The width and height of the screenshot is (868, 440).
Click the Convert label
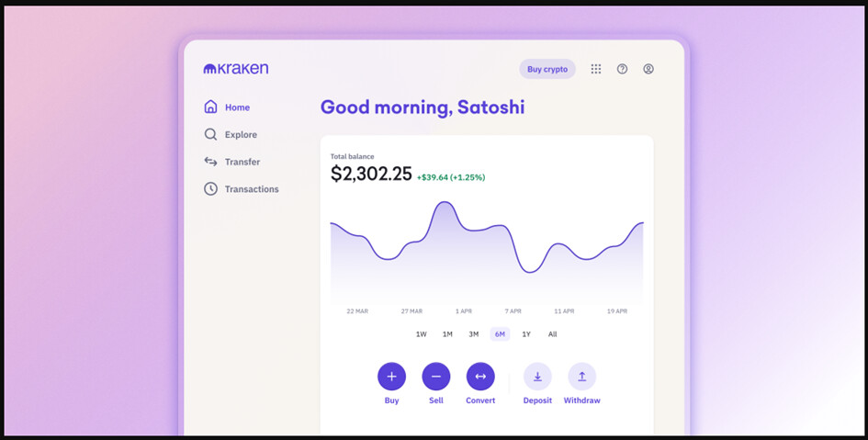pyautogui.click(x=480, y=401)
